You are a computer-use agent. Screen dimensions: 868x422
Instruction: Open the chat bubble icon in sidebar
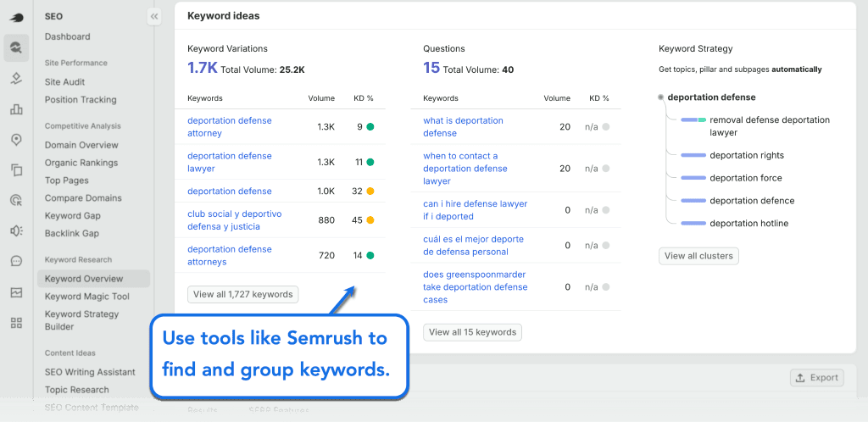click(x=17, y=261)
